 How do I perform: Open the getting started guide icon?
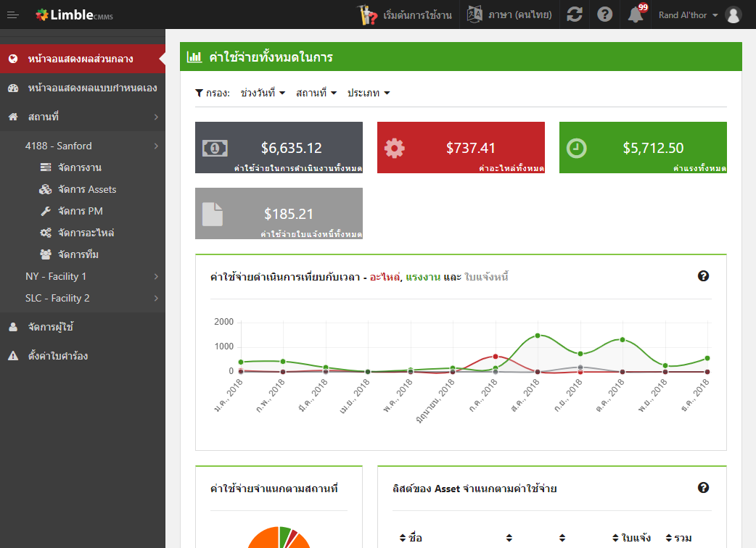click(x=366, y=15)
